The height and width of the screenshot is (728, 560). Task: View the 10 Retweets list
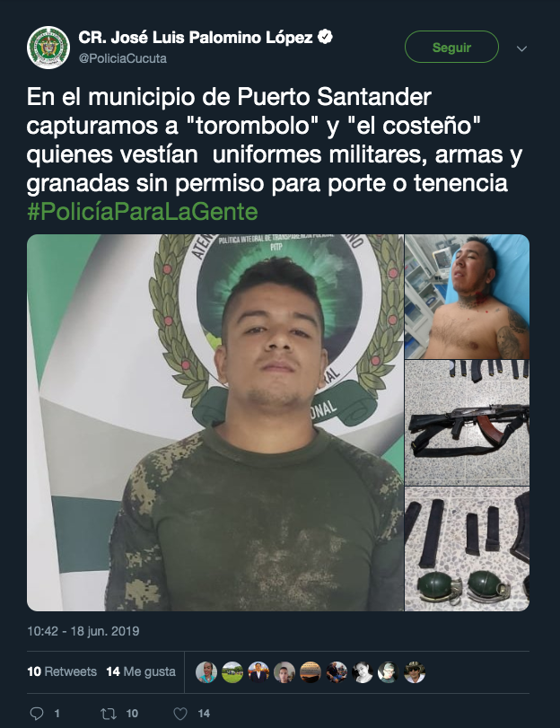pyautogui.click(x=62, y=671)
